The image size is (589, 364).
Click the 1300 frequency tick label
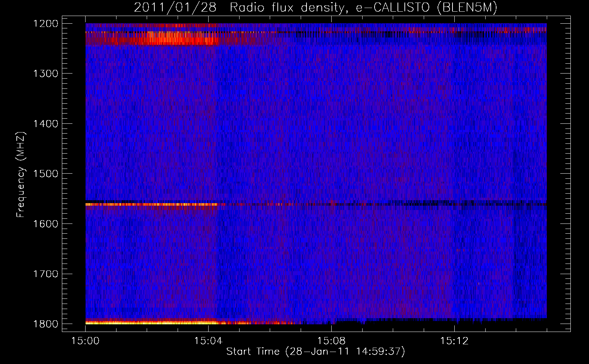[46, 74]
